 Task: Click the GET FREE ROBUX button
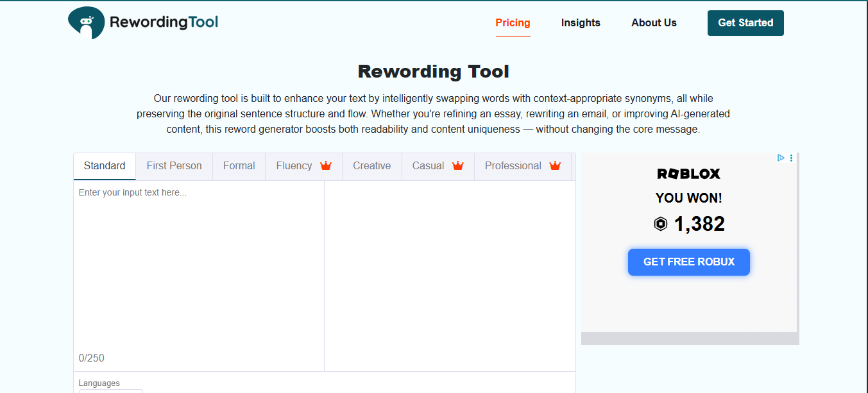click(x=689, y=262)
